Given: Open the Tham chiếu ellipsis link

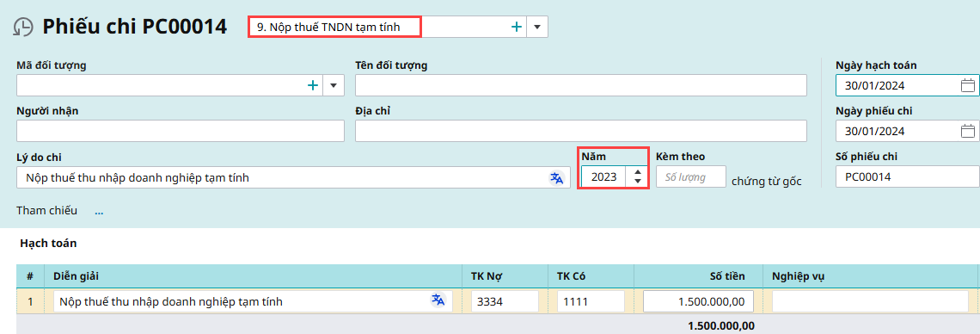Looking at the screenshot, I should click(99, 212).
